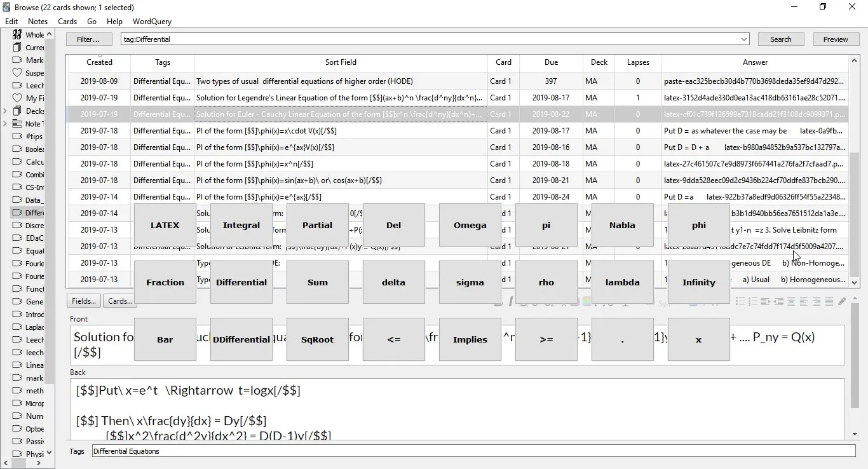868x469 pixels.
Task: Open the Cards menu
Action: [67, 21]
